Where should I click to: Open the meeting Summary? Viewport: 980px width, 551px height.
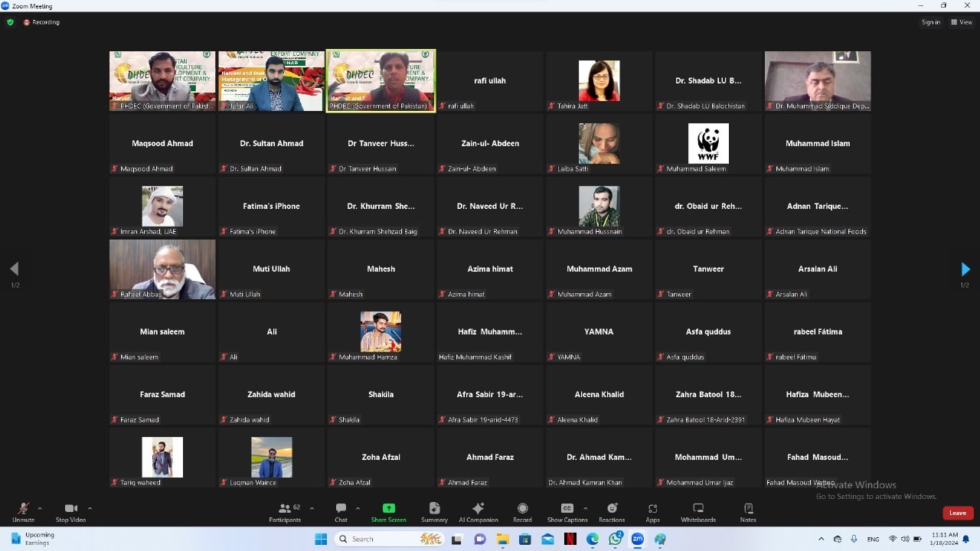tap(434, 511)
